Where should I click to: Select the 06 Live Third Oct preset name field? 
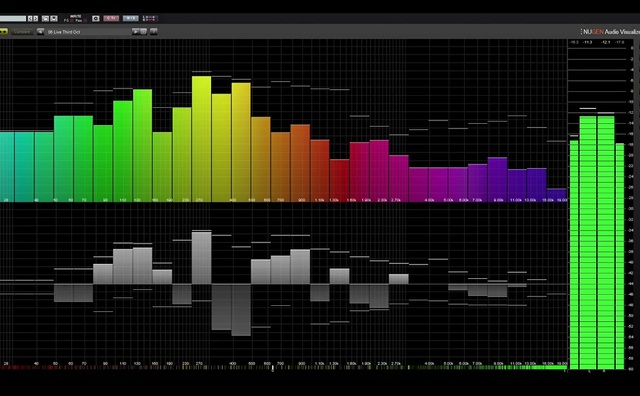(x=88, y=31)
